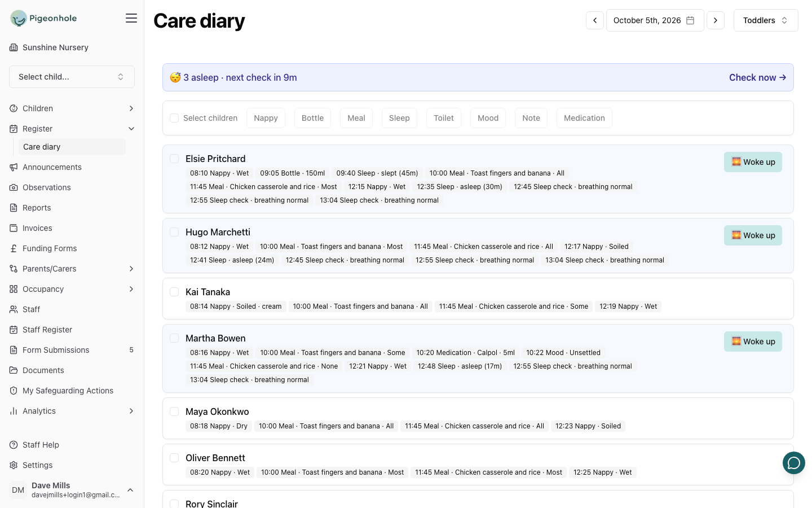Open the Select child dropdown

[x=72, y=77]
